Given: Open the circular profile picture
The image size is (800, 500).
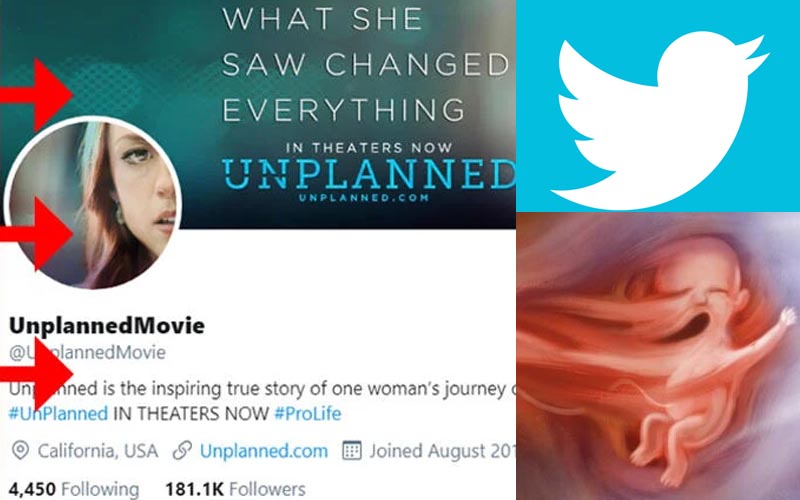Looking at the screenshot, I should [x=92, y=203].
